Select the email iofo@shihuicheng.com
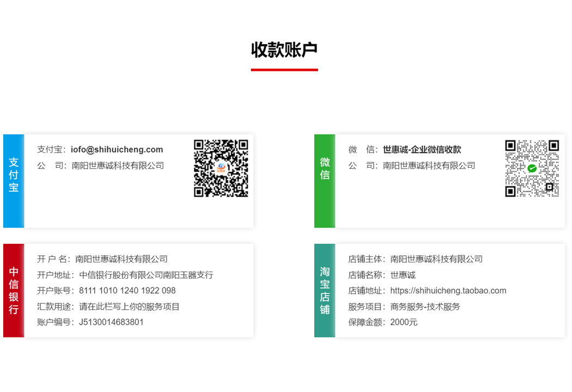This screenshot has height=392, width=572. click(x=117, y=150)
